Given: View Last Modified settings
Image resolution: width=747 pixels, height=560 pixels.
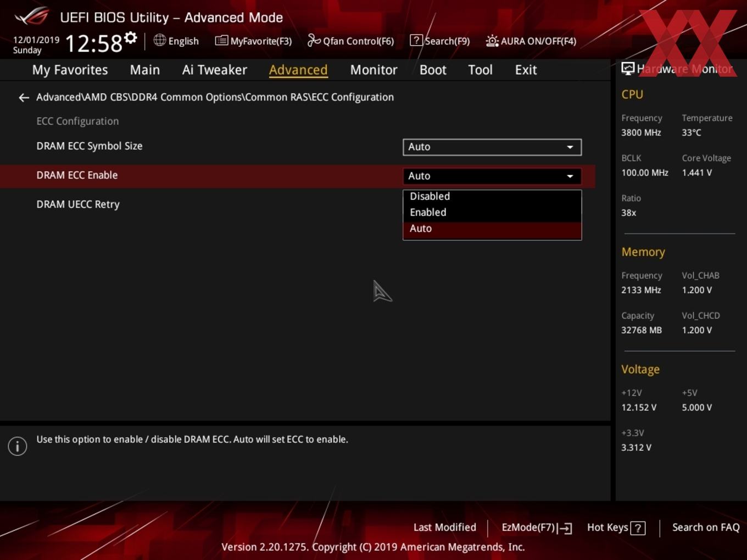Looking at the screenshot, I should point(444,528).
